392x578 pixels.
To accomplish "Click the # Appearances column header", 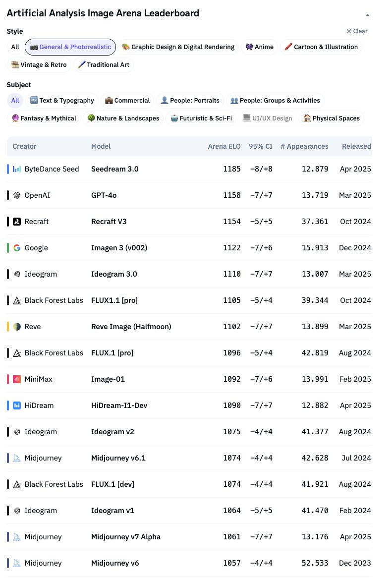I will click(x=304, y=146).
